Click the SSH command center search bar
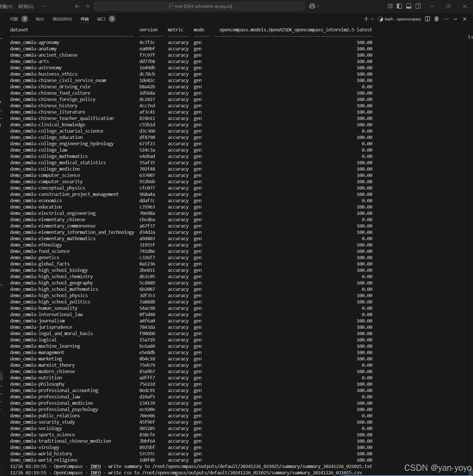Viewport: 473px width, 476px height. pyautogui.click(x=200, y=6)
